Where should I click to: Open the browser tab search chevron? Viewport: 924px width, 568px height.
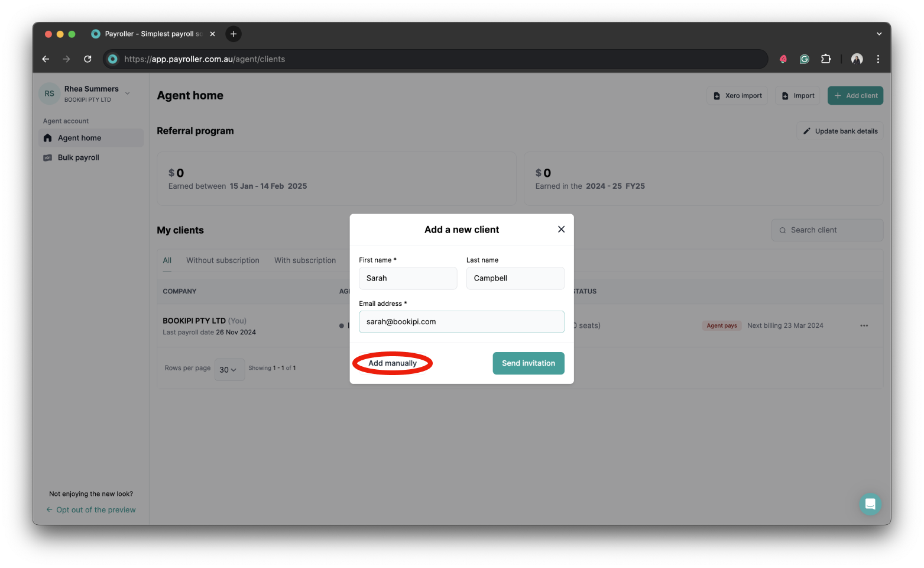[x=878, y=34]
